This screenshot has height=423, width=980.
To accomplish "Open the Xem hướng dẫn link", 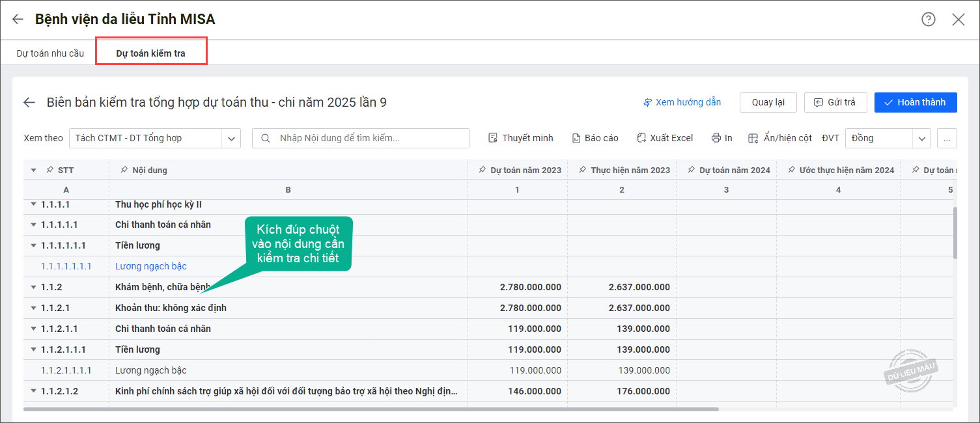I will click(x=682, y=102).
